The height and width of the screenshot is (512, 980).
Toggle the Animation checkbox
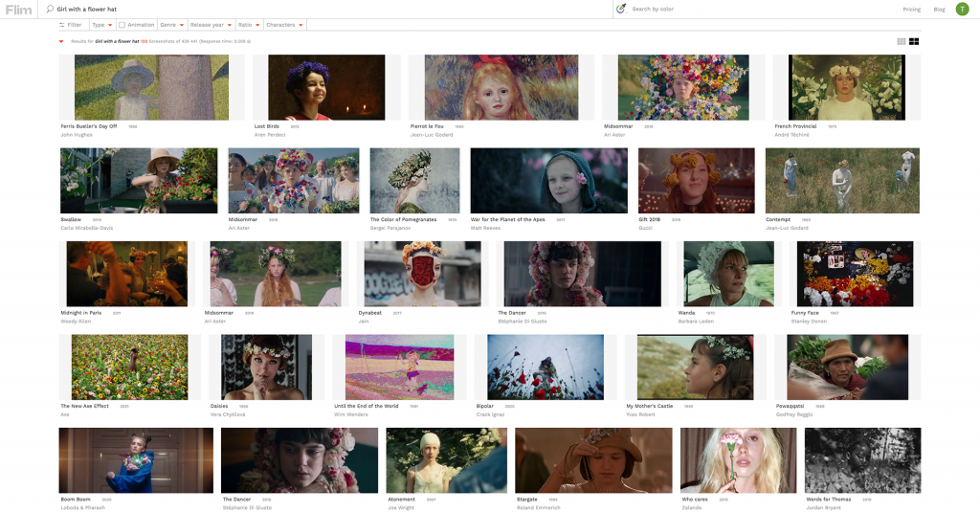click(122, 25)
